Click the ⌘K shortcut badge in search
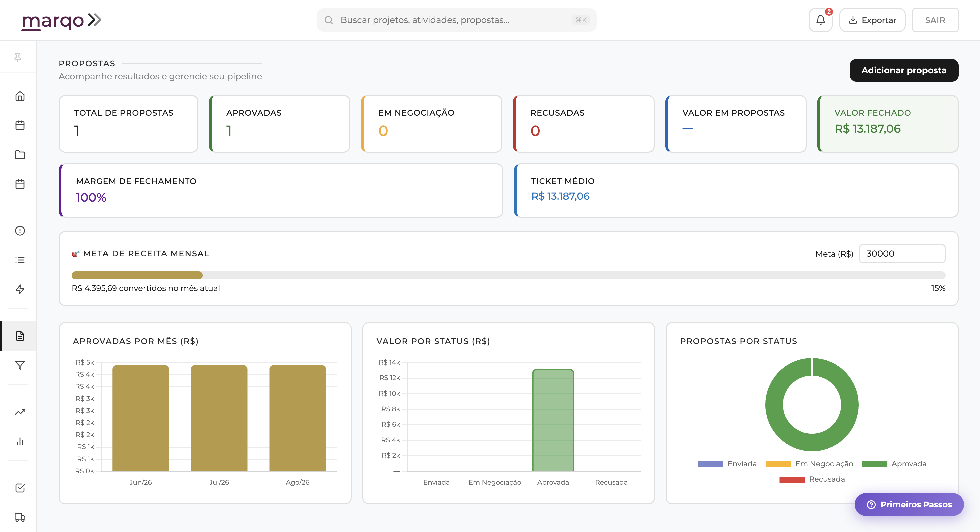Screen dimensions: 980x532 click(x=581, y=20)
